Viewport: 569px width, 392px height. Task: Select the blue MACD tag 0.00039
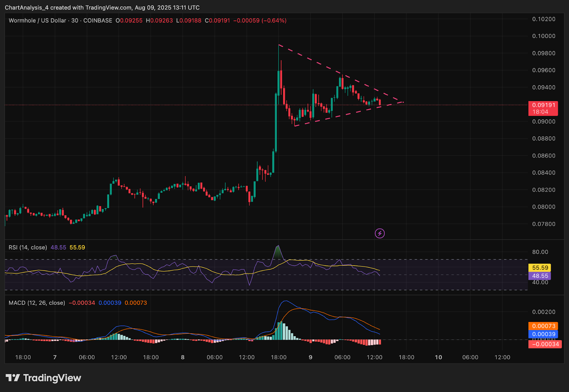[x=543, y=334]
